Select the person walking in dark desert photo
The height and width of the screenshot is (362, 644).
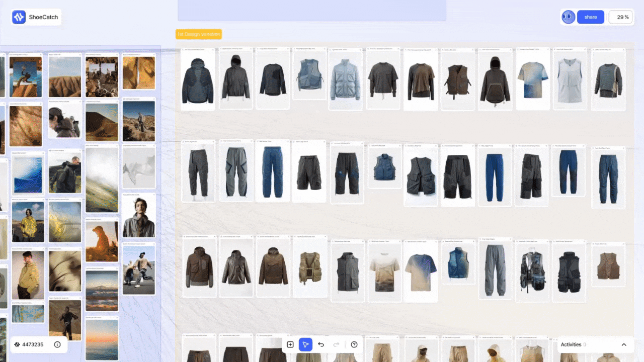tap(65, 318)
